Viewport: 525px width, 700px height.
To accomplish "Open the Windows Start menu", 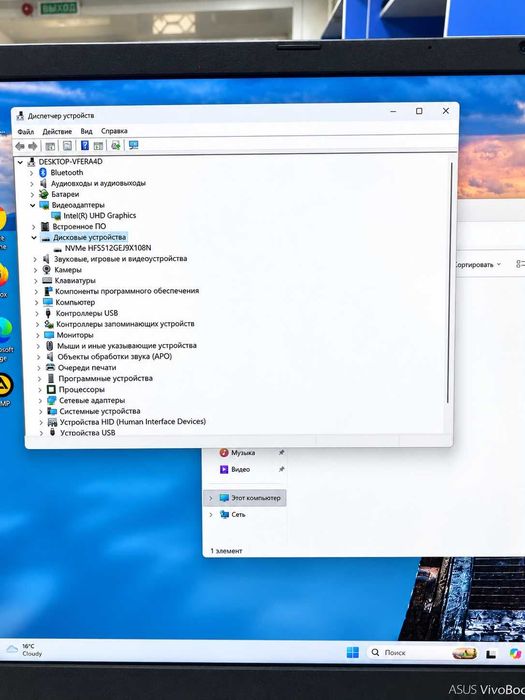I will [x=353, y=653].
